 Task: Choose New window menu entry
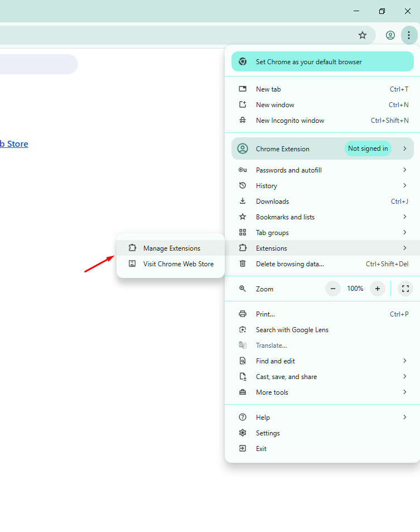(x=322, y=105)
